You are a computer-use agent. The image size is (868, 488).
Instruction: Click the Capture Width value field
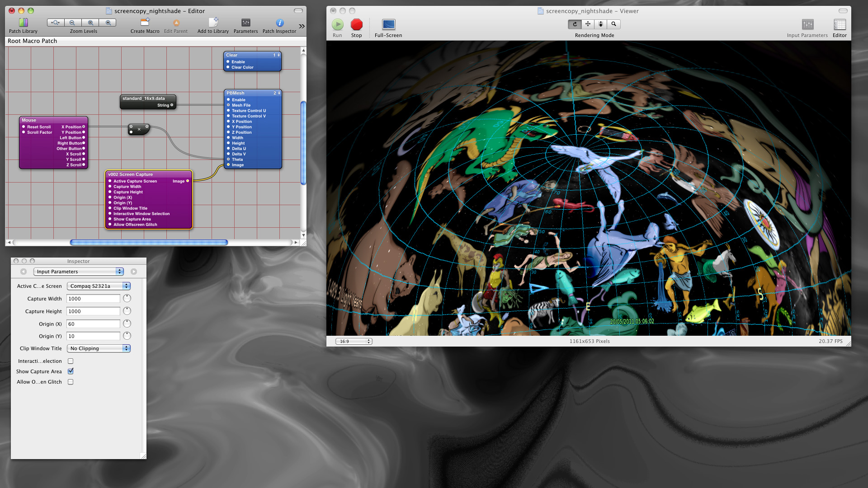click(x=93, y=299)
